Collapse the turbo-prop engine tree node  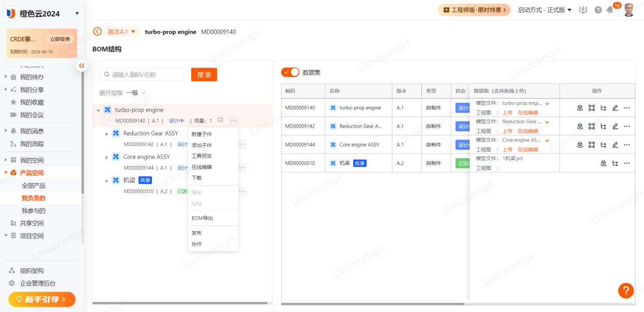tap(98, 110)
